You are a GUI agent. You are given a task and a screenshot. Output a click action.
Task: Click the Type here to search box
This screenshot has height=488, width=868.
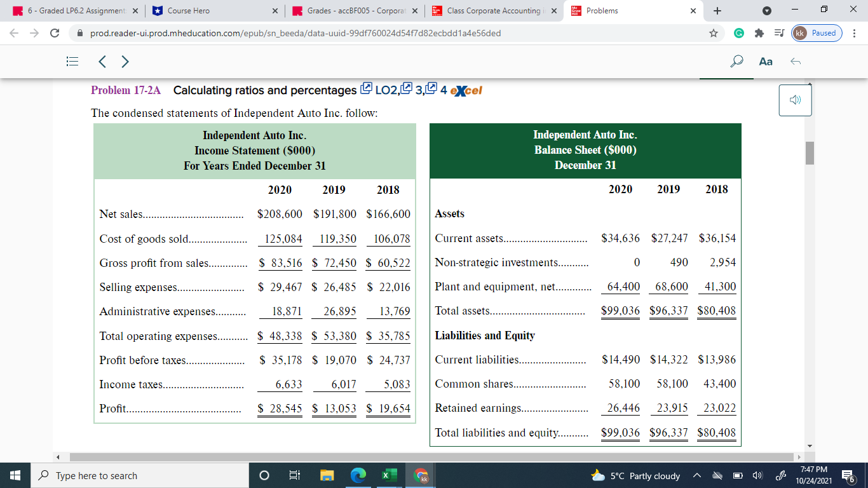(140, 475)
